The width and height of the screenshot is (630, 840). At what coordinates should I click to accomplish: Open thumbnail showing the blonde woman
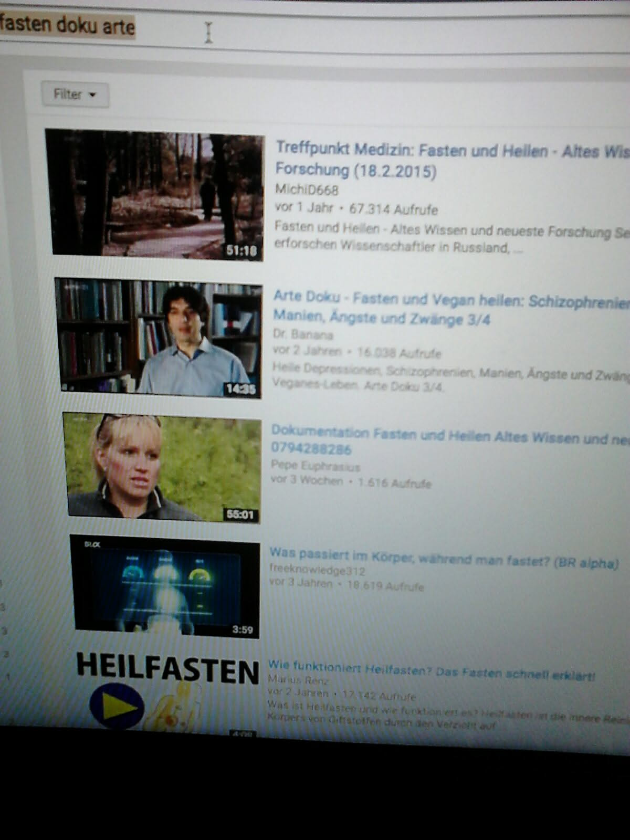(163, 467)
